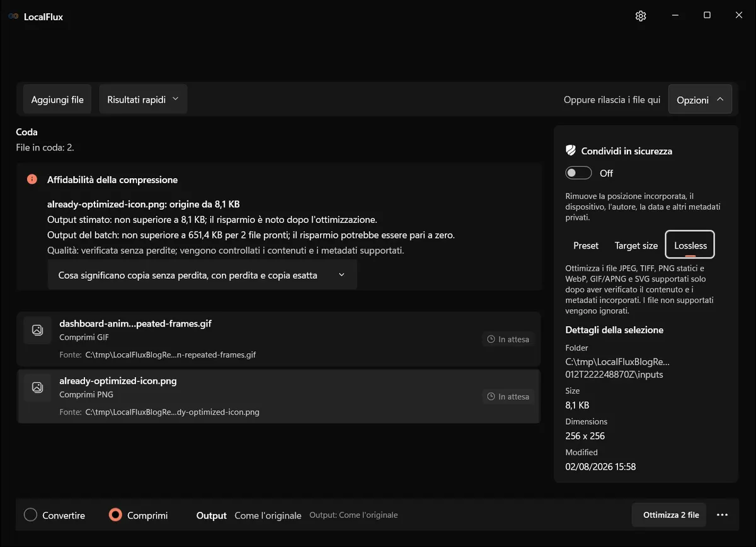Open the settings gear icon
This screenshot has width=756, height=547.
641,16
